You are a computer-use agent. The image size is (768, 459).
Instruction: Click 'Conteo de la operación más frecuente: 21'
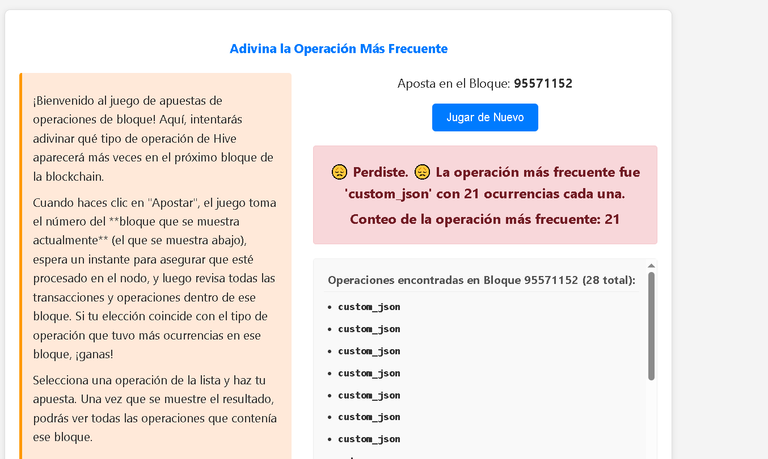pyautogui.click(x=484, y=219)
